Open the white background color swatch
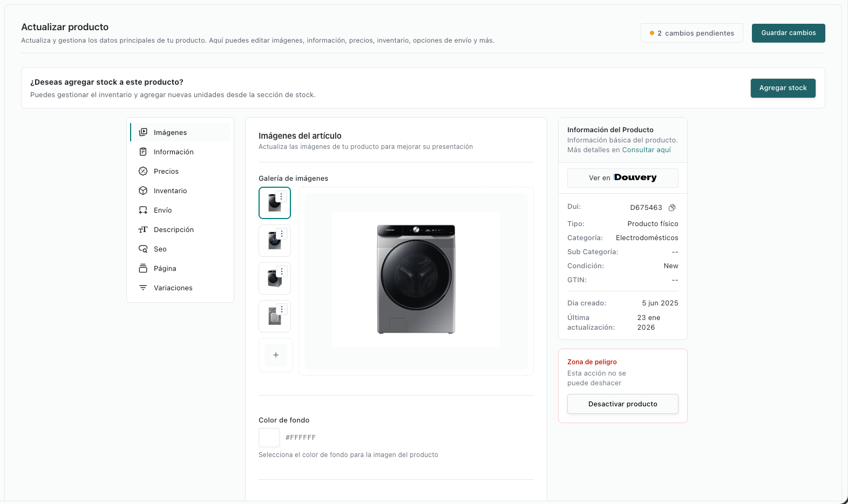The width and height of the screenshot is (848, 504). coord(269,438)
